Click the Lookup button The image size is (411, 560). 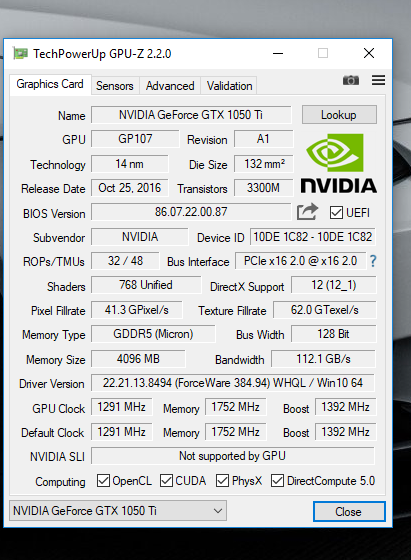(x=339, y=115)
